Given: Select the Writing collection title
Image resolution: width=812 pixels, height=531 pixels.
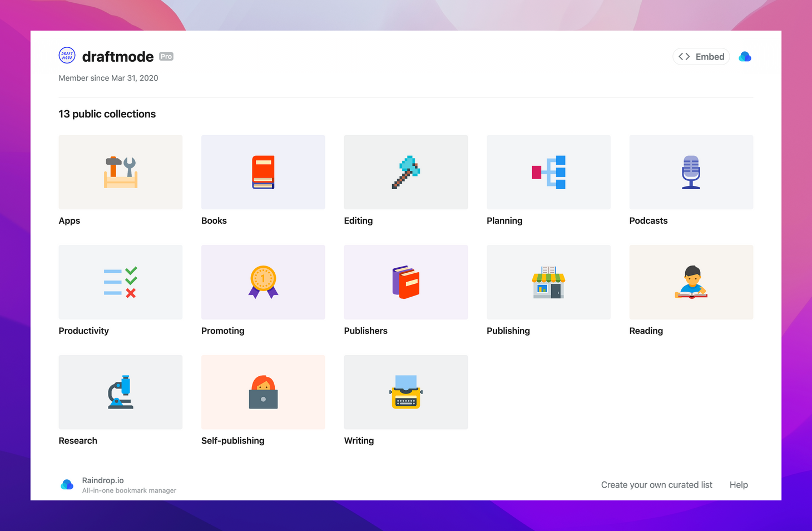Looking at the screenshot, I should [359, 440].
